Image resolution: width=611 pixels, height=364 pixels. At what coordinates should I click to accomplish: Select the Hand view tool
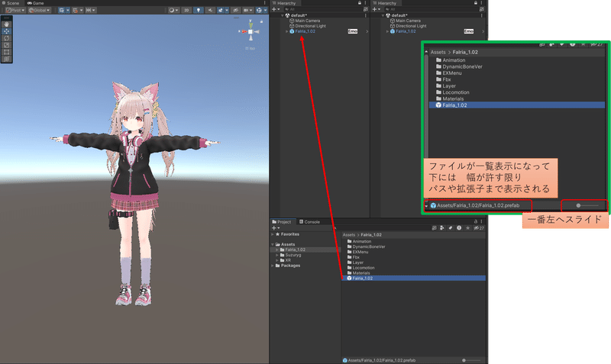click(7, 24)
